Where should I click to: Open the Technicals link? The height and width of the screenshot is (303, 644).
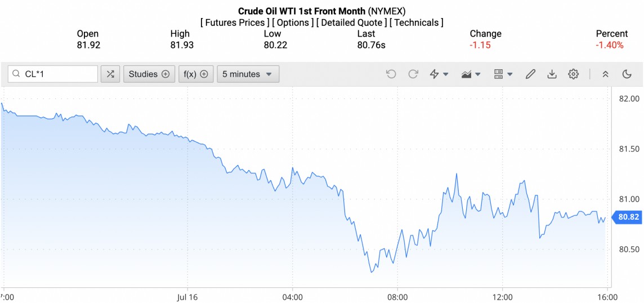pos(416,23)
